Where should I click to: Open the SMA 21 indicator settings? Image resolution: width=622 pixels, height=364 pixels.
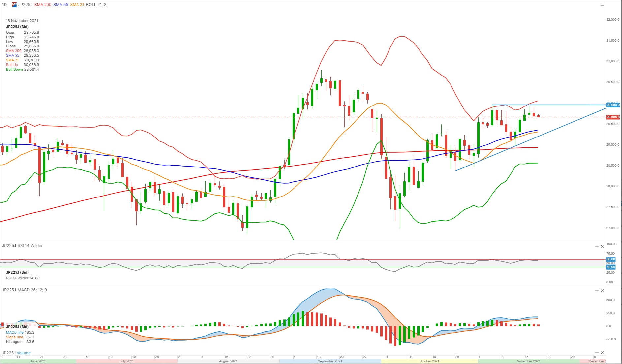click(x=77, y=5)
